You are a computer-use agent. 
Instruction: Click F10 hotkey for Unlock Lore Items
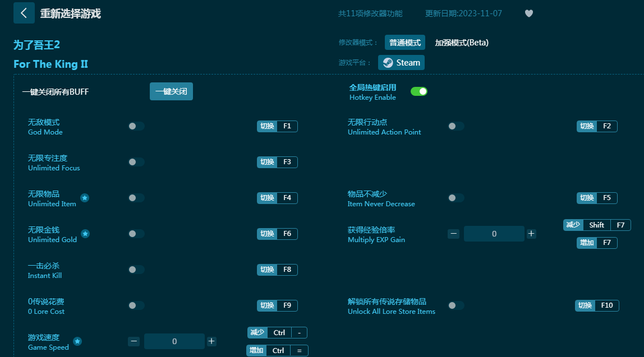click(x=597, y=305)
